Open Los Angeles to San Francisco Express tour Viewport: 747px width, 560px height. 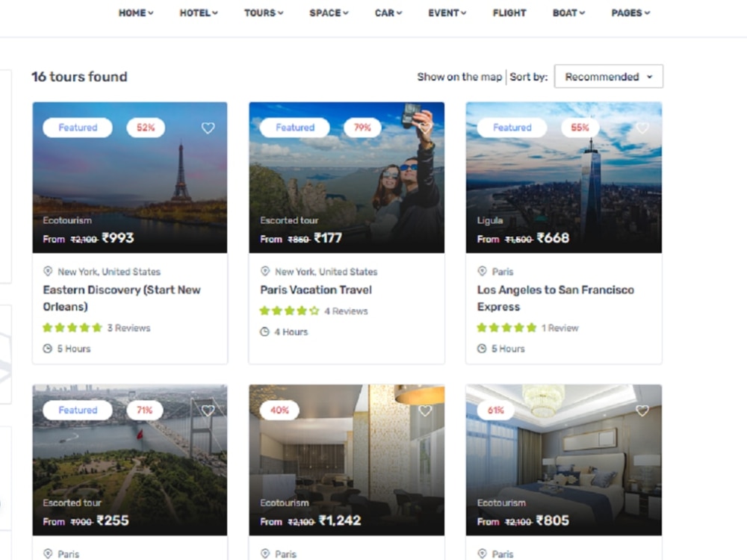(556, 298)
